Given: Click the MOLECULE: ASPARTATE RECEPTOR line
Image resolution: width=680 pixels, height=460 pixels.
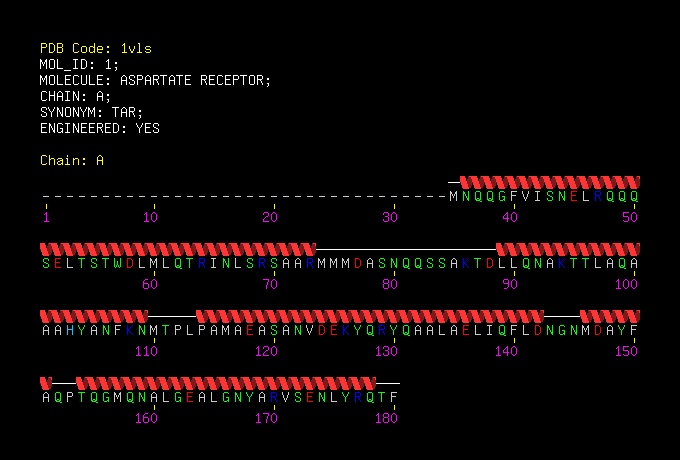Looking at the screenshot, I should 155,80.
